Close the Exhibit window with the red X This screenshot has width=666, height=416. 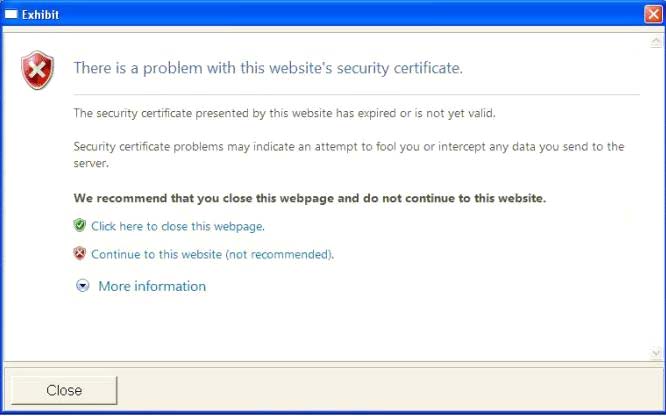click(653, 14)
